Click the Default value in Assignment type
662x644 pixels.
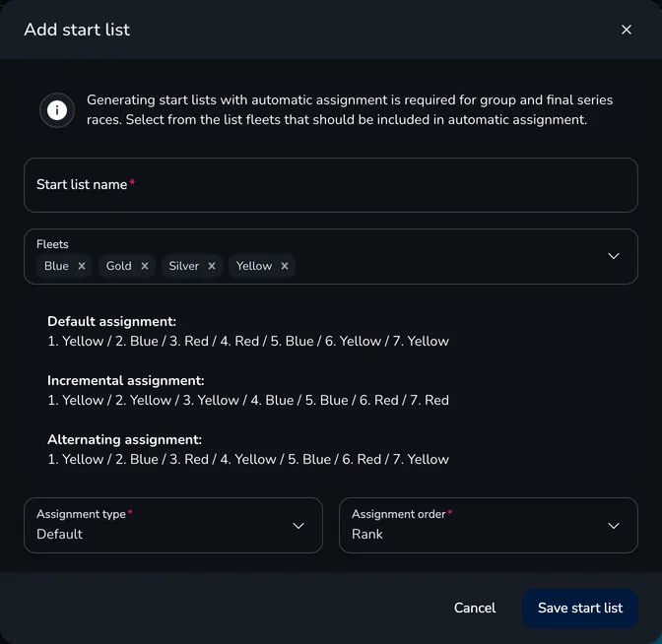(x=59, y=534)
